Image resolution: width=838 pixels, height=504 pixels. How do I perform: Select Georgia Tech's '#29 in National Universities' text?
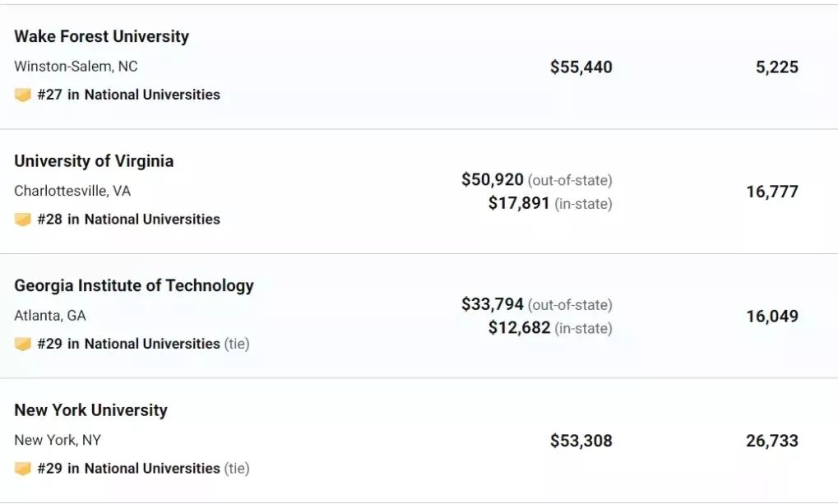[129, 344]
